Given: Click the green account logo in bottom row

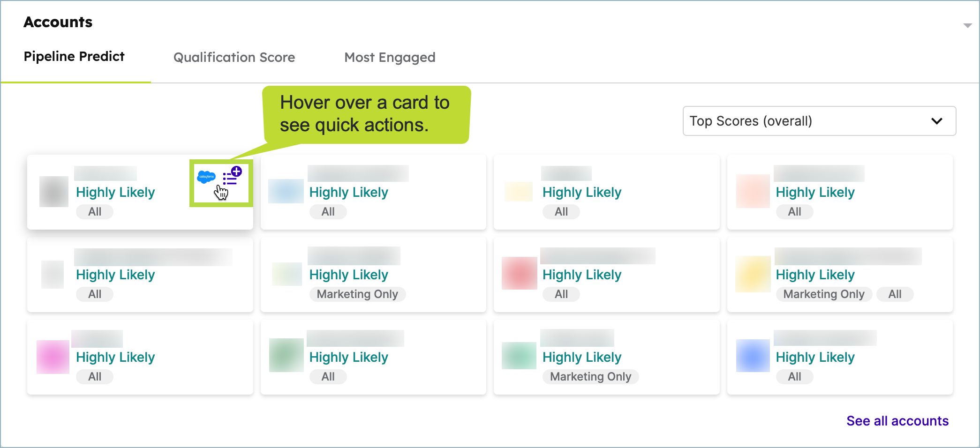Looking at the screenshot, I should (286, 355).
